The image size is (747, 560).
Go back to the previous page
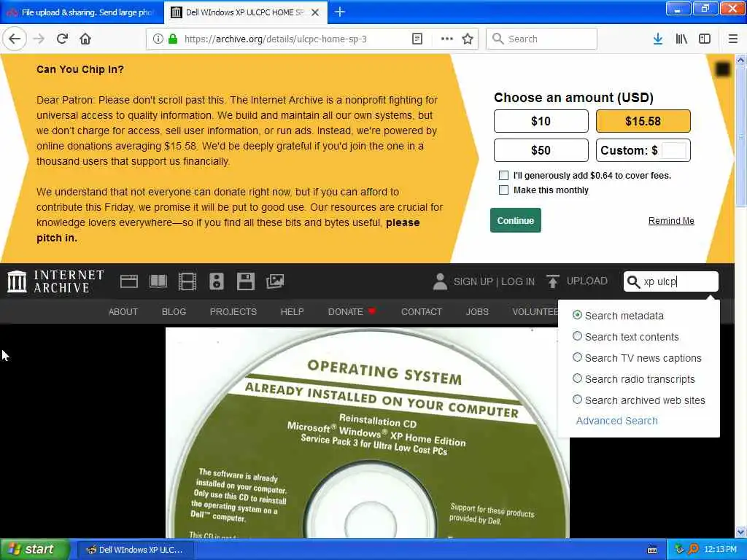coord(15,39)
